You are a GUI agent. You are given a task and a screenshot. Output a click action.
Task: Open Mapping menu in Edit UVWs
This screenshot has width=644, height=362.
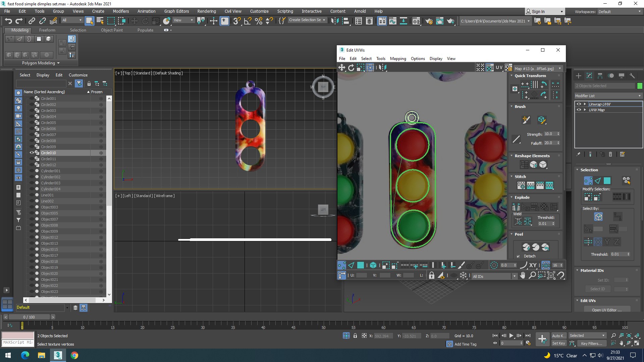(398, 58)
